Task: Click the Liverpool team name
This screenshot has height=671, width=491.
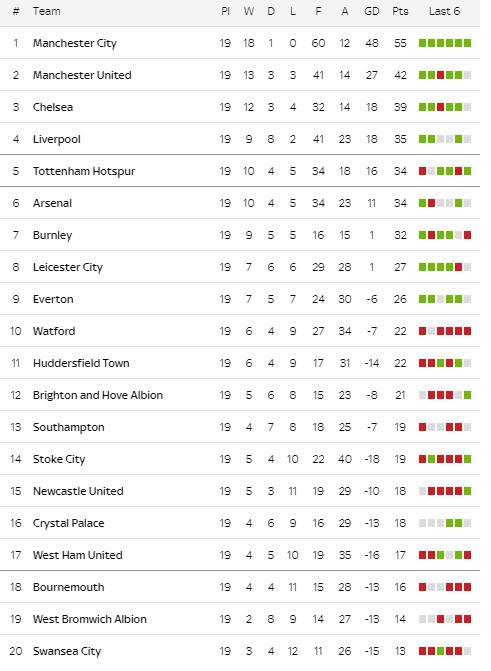Action: [x=57, y=139]
